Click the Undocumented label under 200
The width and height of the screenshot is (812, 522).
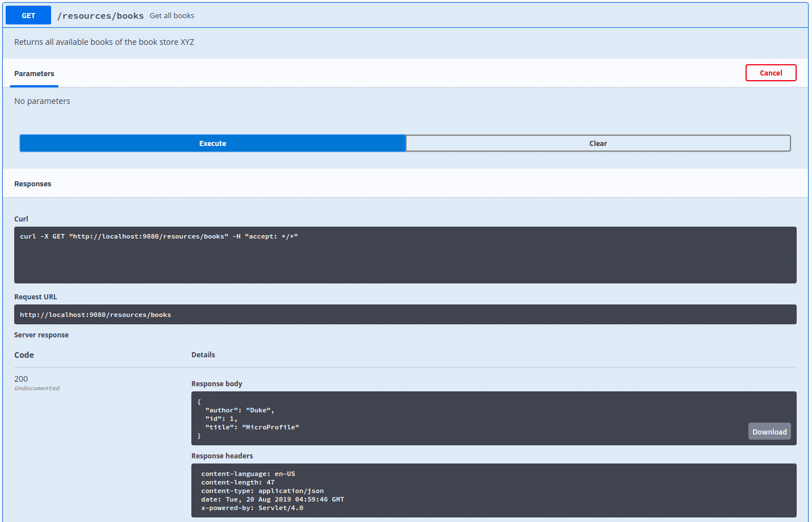point(37,389)
